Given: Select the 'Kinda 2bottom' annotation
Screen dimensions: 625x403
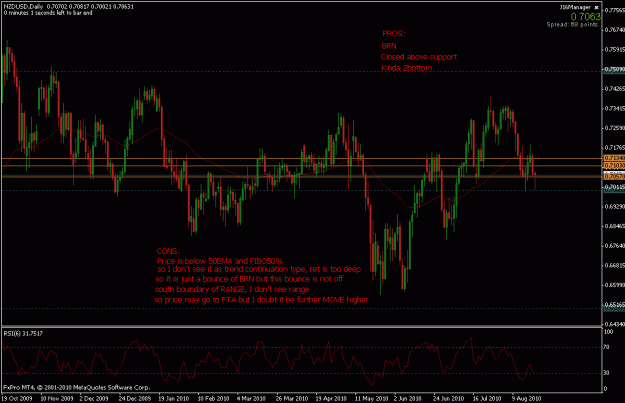Looking at the screenshot, I should pos(407,68).
